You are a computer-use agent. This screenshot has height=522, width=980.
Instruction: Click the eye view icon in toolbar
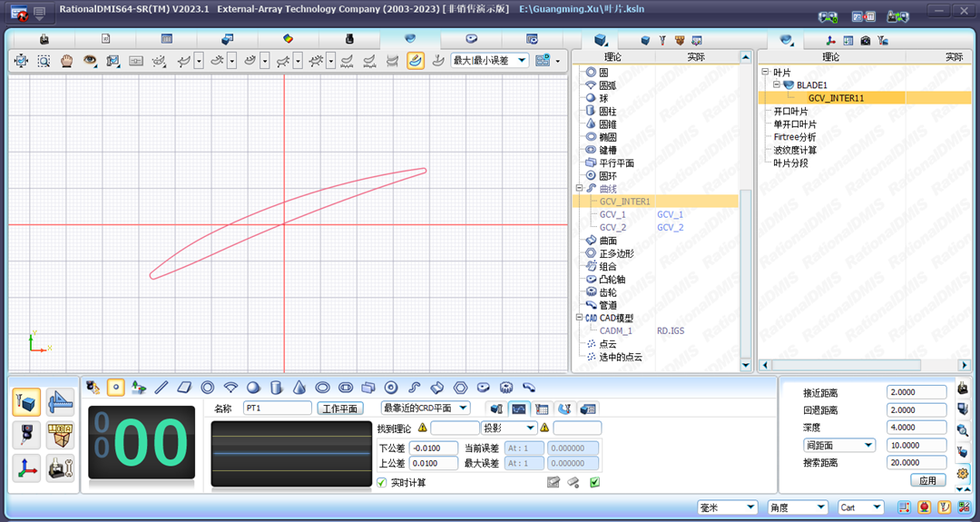coord(90,61)
